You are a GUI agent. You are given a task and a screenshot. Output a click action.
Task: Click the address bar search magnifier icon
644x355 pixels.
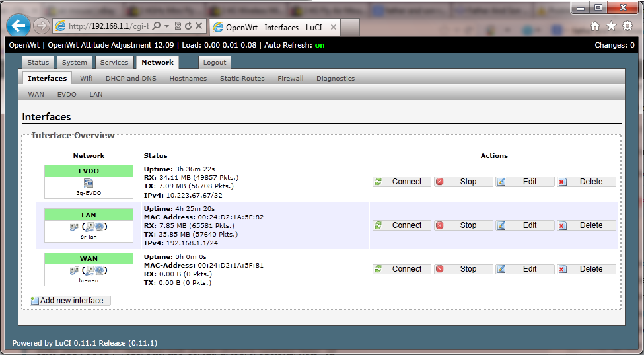pos(156,26)
